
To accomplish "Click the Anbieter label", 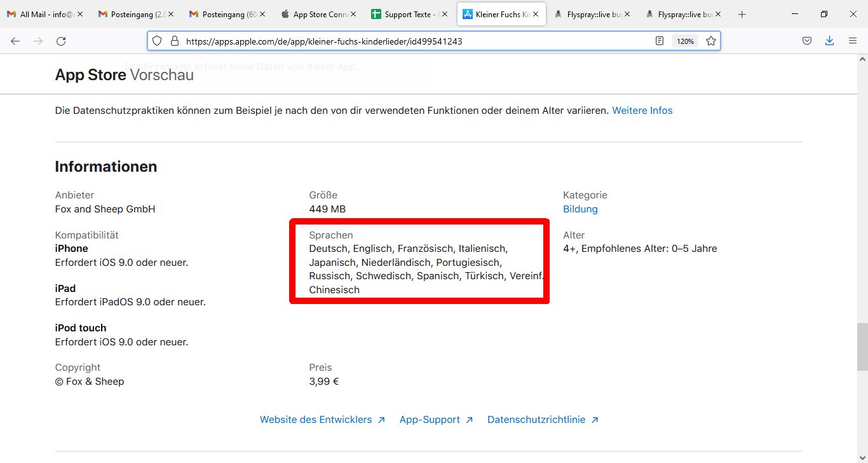I will click(x=74, y=195).
